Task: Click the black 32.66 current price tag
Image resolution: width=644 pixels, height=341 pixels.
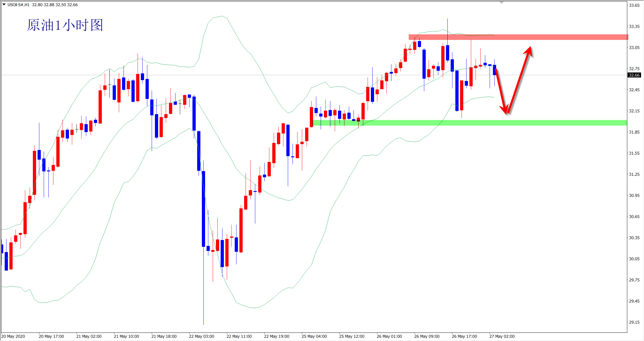Action: click(x=634, y=75)
